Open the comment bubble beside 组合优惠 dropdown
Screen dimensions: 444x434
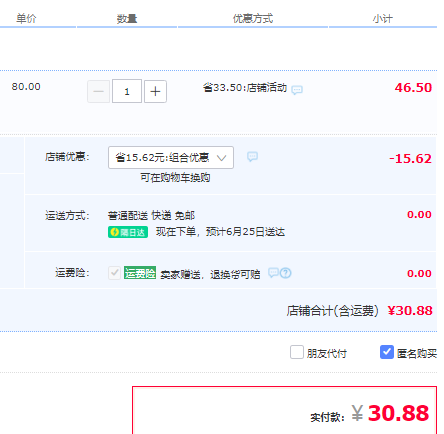tap(252, 156)
